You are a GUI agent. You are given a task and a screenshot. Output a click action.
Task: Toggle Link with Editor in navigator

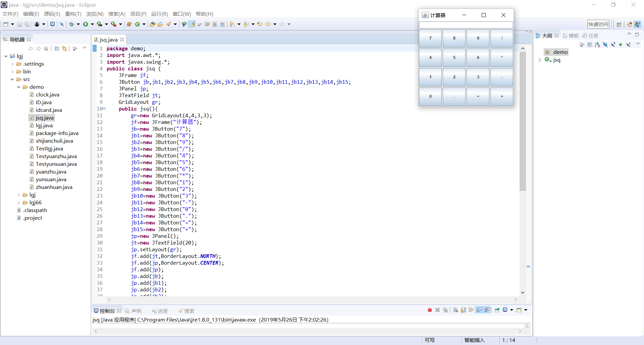pyautogui.click(x=64, y=49)
